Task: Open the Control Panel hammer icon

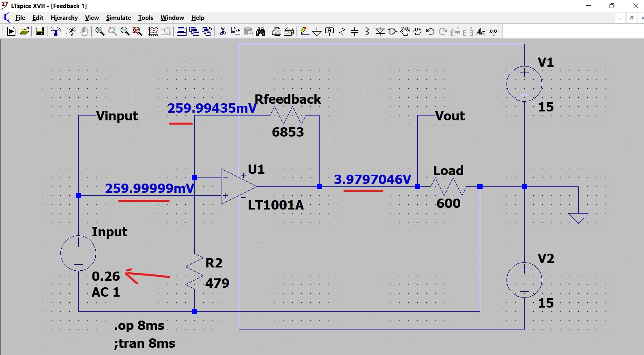Action: (56, 32)
